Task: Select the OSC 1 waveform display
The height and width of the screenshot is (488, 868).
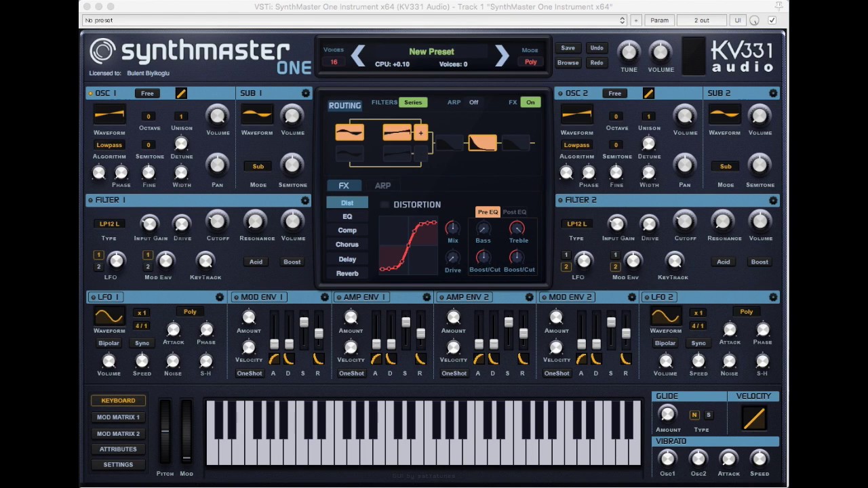Action: point(109,114)
